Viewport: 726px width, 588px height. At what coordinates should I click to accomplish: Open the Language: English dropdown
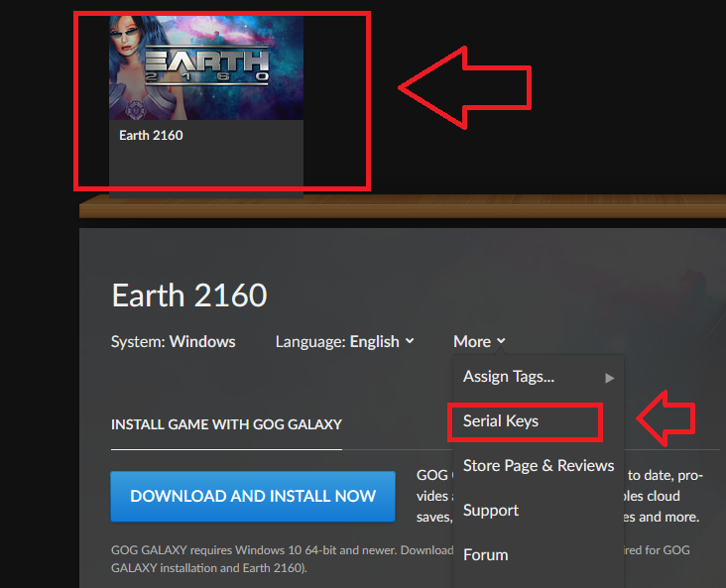tap(344, 342)
